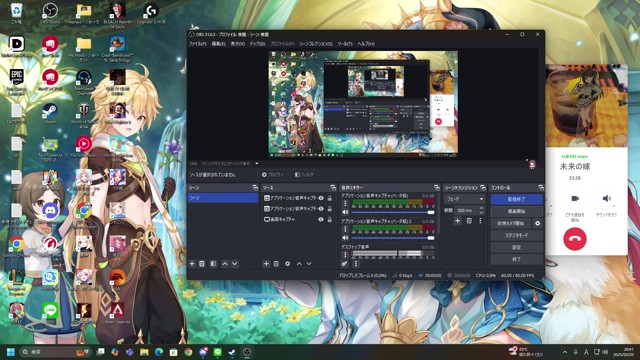The image size is (640, 360).
Task: Open scene filters icon in the シーン dock toolbar
Action: point(213,264)
